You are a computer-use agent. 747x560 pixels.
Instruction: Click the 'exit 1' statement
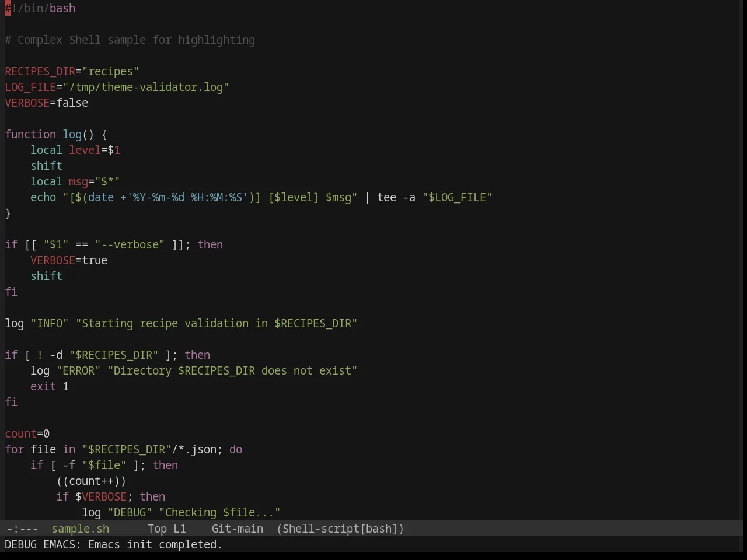click(50, 386)
